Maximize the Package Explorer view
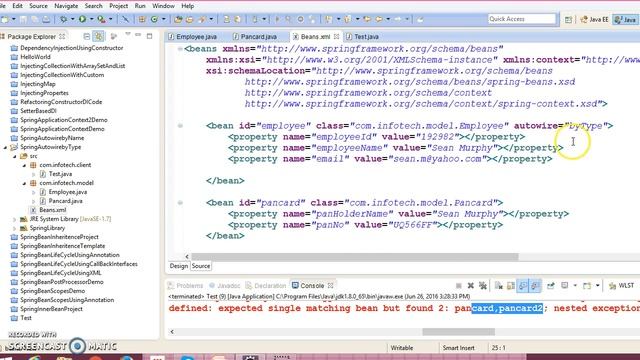The image size is (640, 360). (x=149, y=36)
